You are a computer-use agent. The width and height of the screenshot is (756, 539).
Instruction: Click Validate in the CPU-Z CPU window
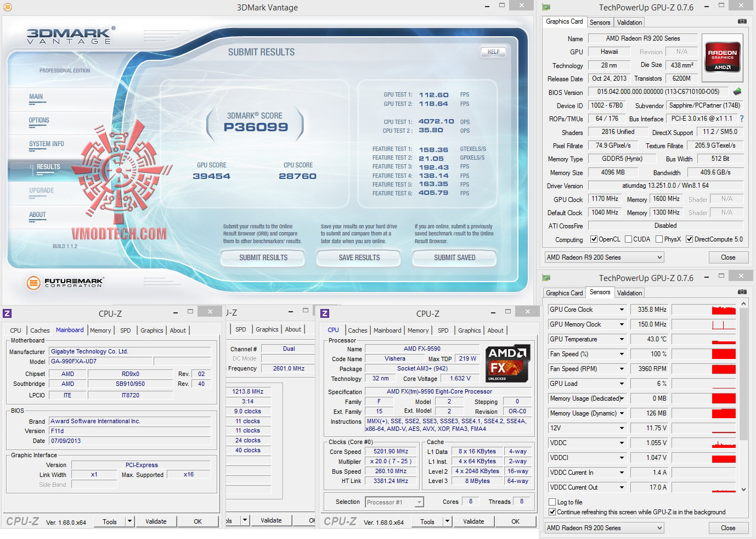[473, 521]
